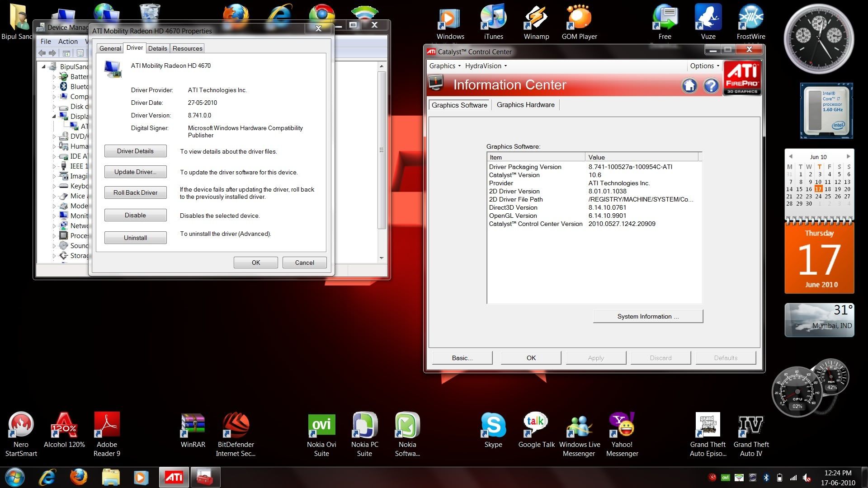The height and width of the screenshot is (488, 868).
Task: Open Skype desktop shortcut
Action: [x=493, y=430]
